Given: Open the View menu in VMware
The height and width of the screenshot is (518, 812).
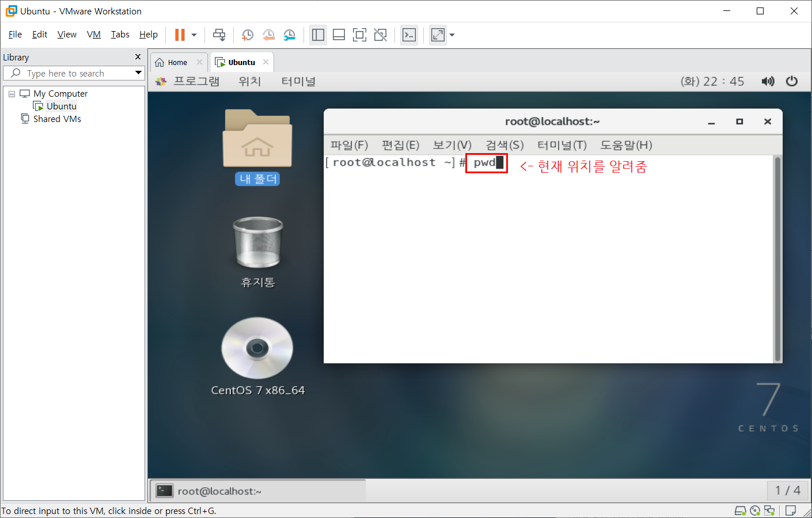Looking at the screenshot, I should coord(67,35).
